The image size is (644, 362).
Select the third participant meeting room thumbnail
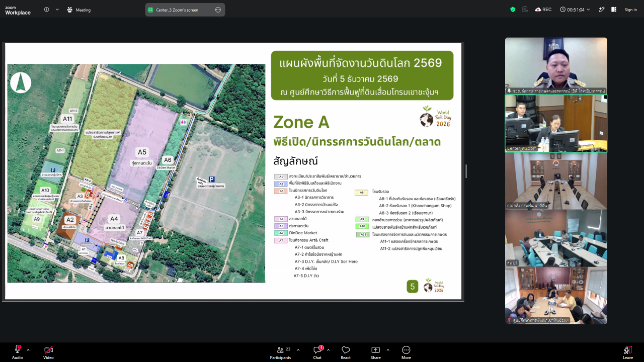click(556, 181)
